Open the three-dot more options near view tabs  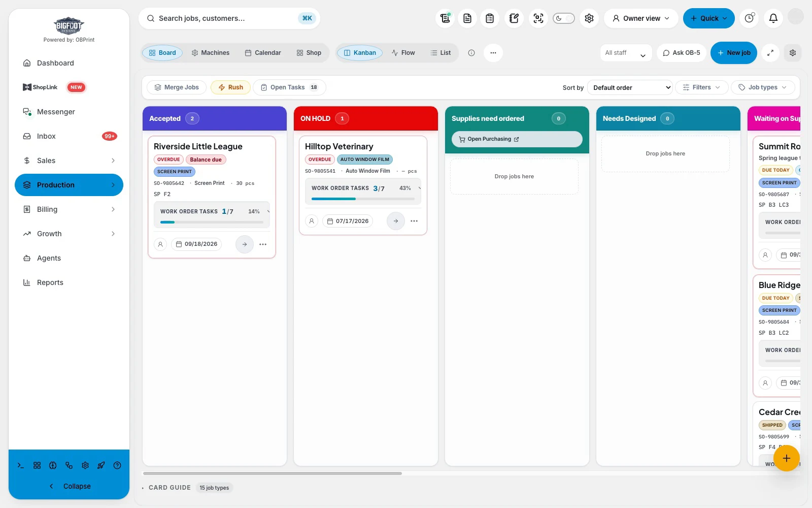click(493, 53)
